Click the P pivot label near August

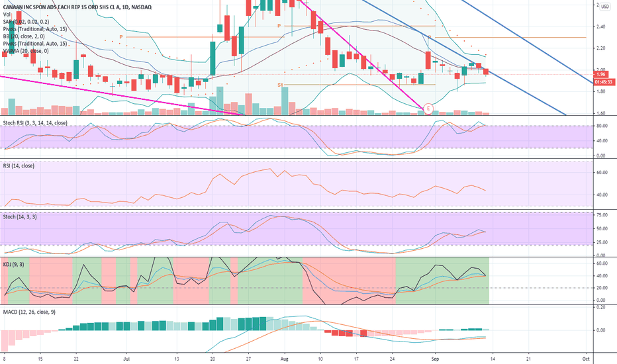(279, 26)
